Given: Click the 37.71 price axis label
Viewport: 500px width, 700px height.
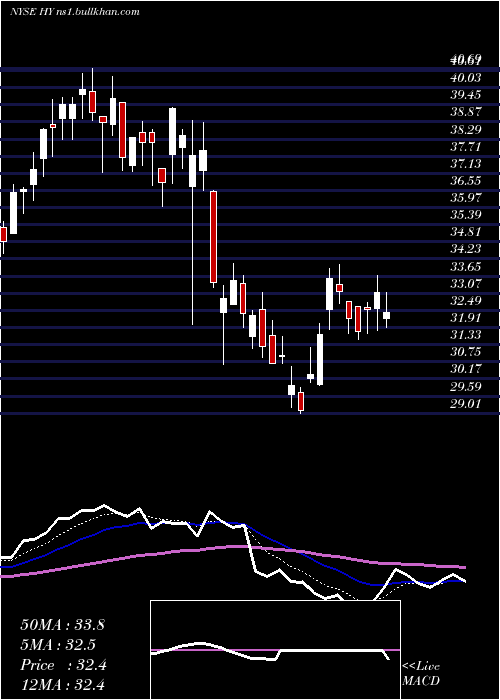Looking at the screenshot, I should pyautogui.click(x=466, y=146).
